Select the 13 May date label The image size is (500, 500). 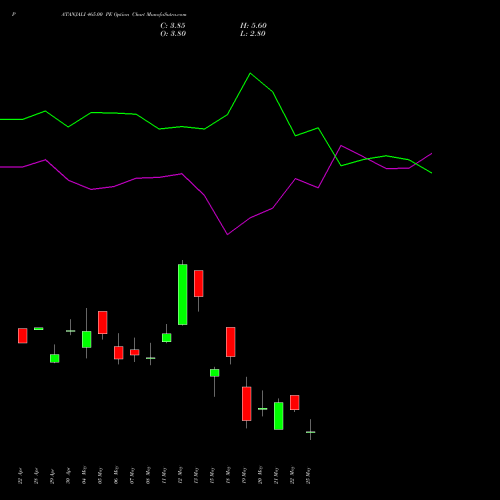tap(196, 475)
